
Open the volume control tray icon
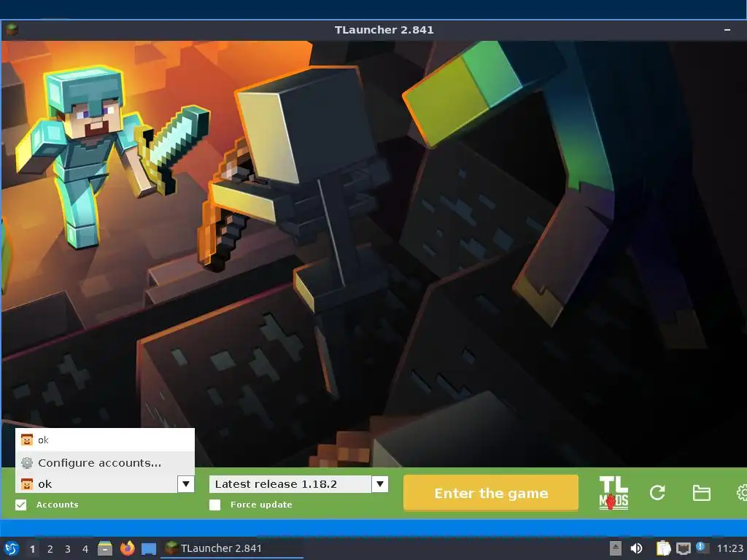[x=636, y=548]
